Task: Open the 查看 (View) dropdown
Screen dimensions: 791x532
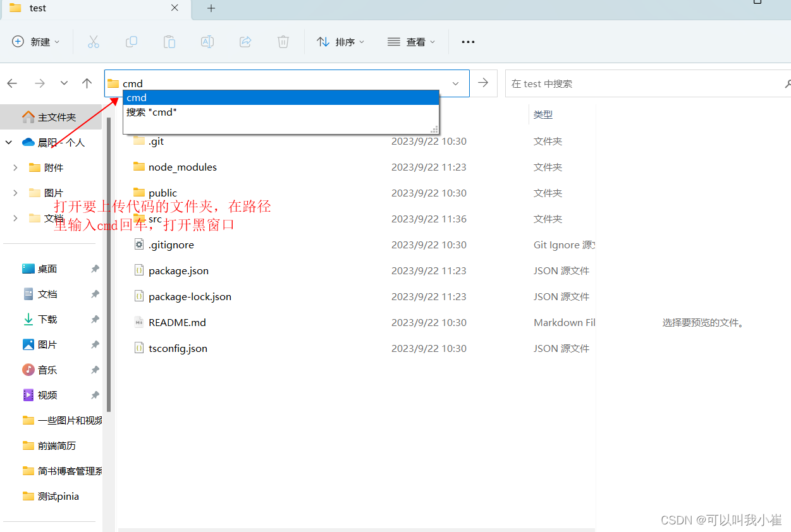Action: 412,42
